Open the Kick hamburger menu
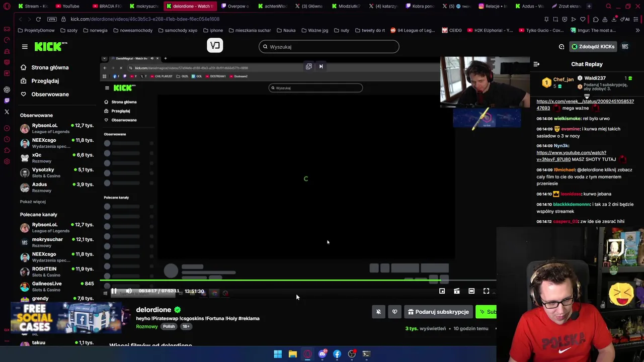 coord(25,47)
